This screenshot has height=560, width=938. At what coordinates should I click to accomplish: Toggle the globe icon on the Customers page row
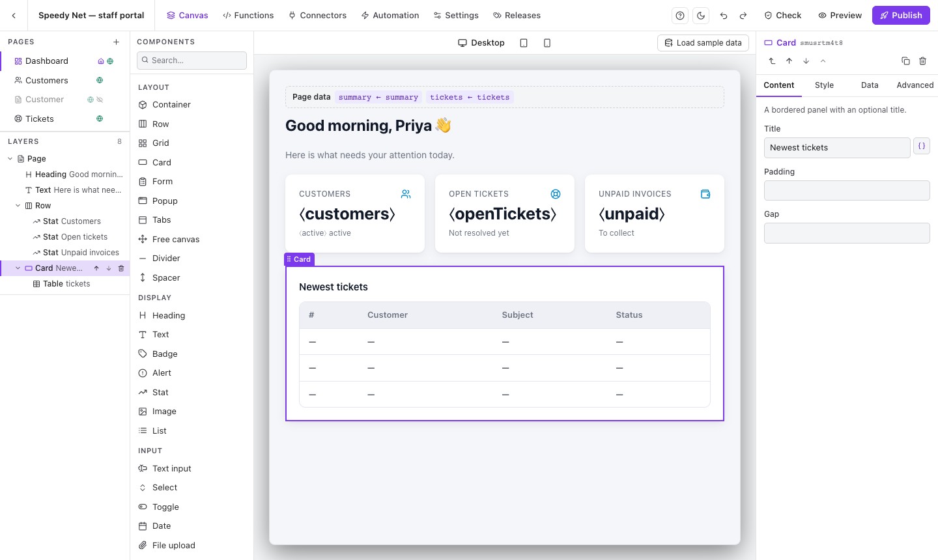pyautogui.click(x=100, y=81)
